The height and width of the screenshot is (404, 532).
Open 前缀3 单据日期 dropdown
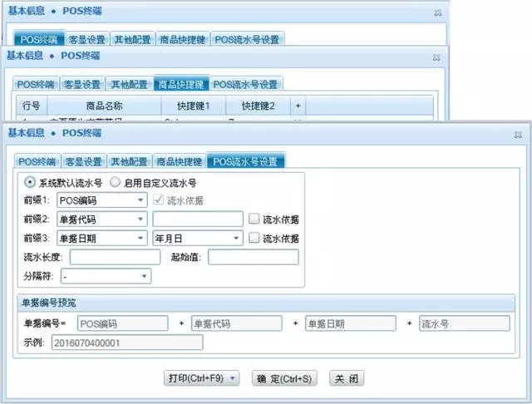[102, 238]
